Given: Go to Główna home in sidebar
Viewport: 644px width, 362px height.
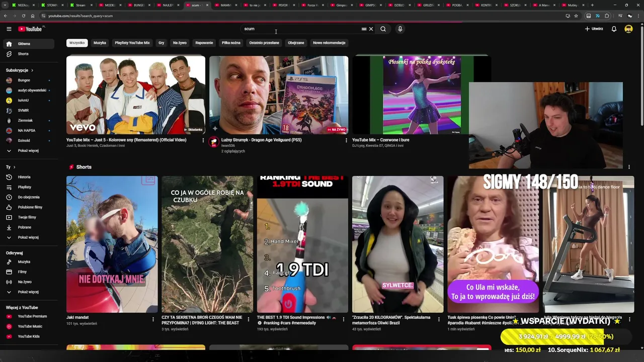Looking at the screenshot, I should (28, 44).
